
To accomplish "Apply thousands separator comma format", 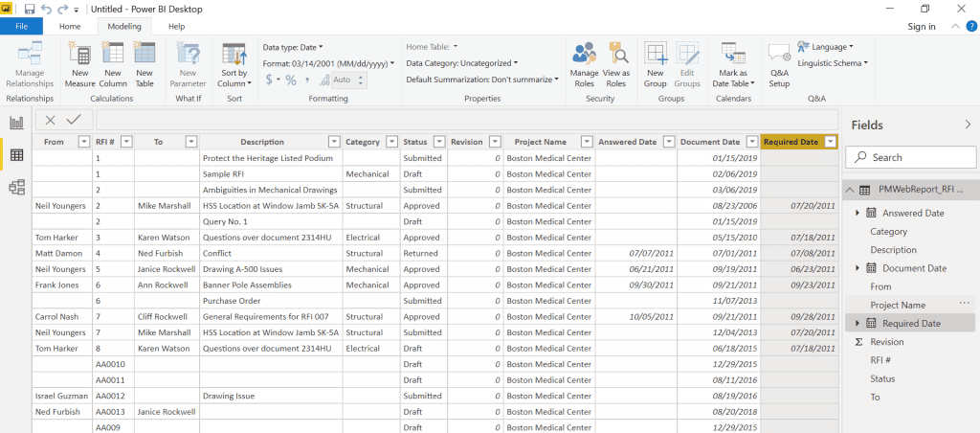I will [307, 80].
